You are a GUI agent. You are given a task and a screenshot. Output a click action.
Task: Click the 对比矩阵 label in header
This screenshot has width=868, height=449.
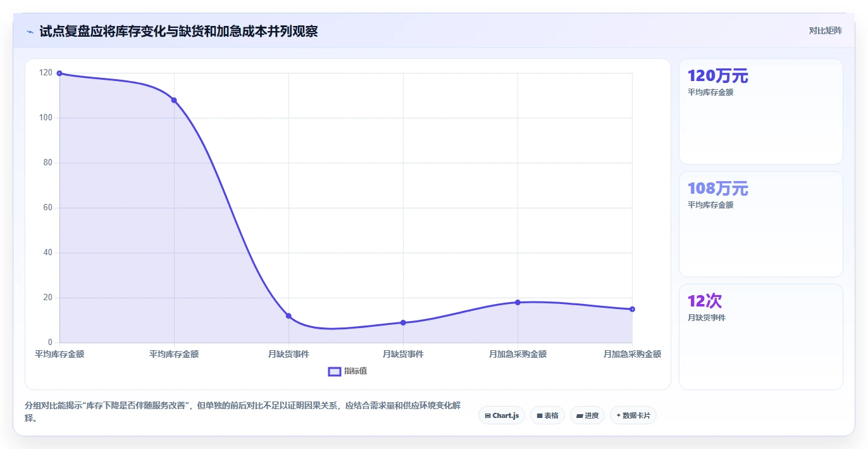click(826, 30)
